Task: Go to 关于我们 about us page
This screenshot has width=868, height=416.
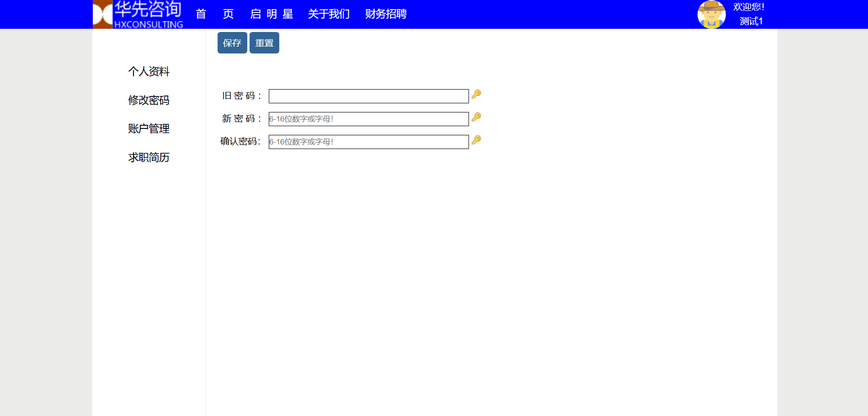Action: 329,14
